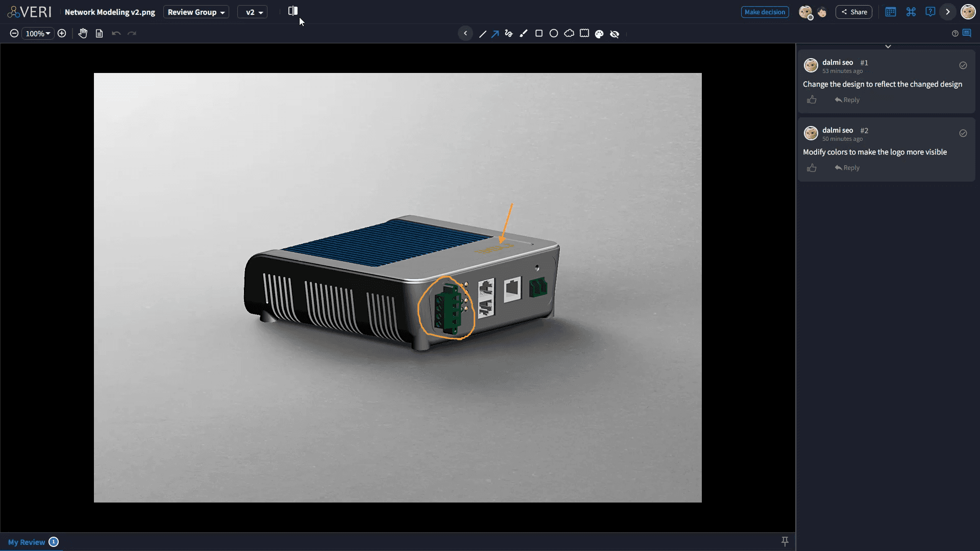Select the Cloud annotation tool
980x551 pixels.
pos(569,33)
